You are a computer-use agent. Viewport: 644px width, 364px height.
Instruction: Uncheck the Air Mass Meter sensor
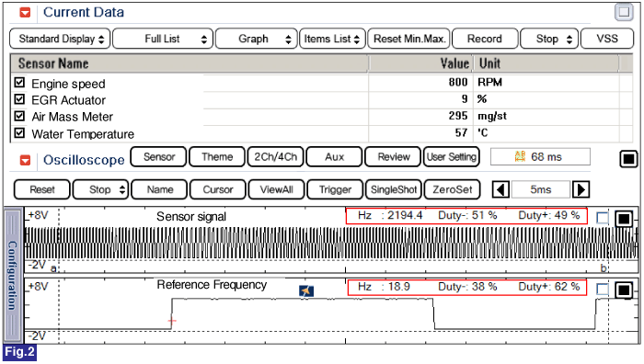[x=19, y=116]
